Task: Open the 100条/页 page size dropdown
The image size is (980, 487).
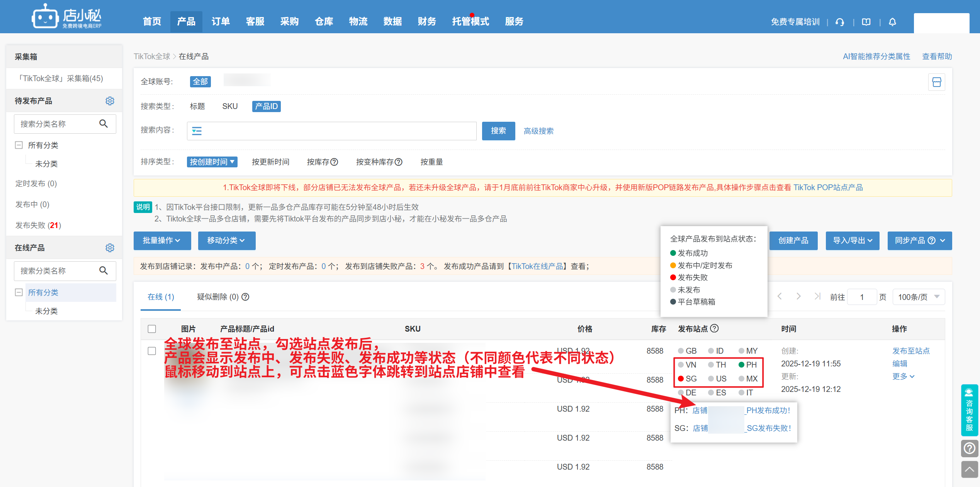Action: (918, 297)
